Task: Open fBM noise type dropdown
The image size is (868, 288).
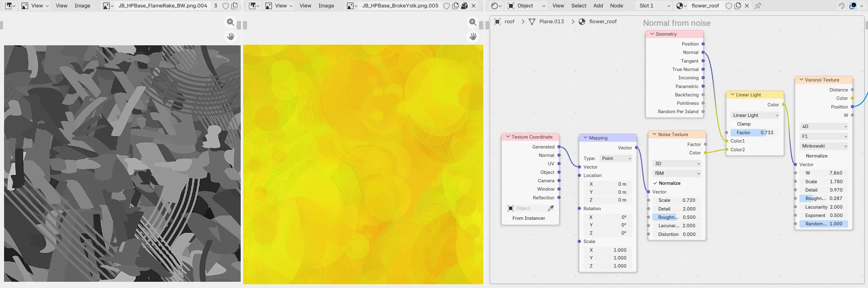Action: [677, 173]
